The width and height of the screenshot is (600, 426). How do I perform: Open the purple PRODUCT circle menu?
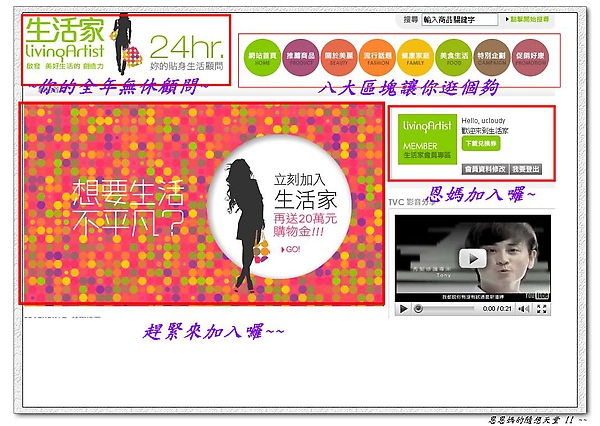pos(301,58)
